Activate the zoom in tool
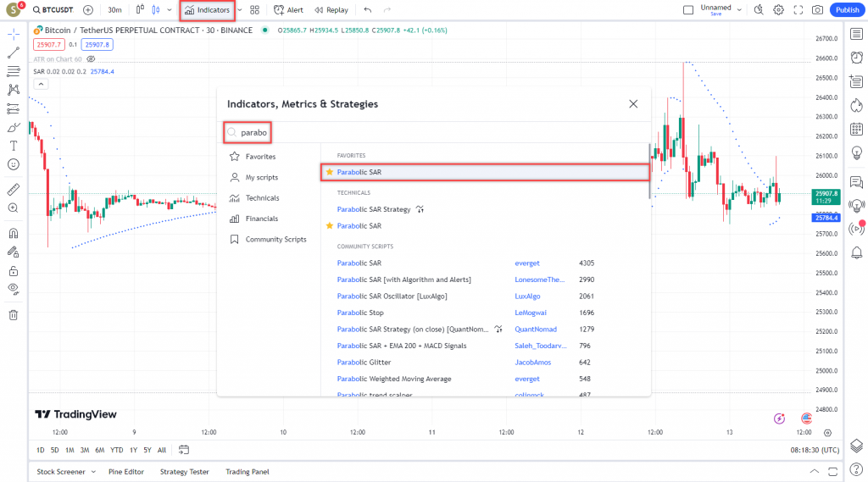This screenshot has width=868, height=482. (14, 208)
